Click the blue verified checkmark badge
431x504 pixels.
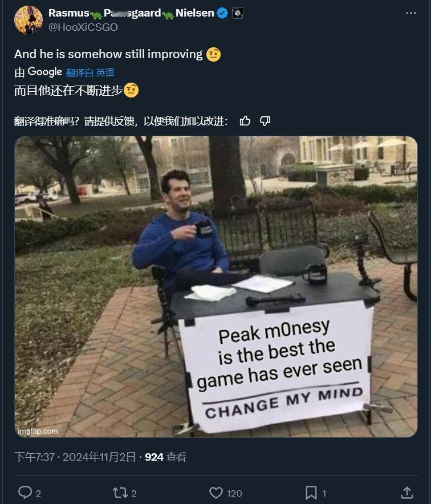(x=222, y=13)
